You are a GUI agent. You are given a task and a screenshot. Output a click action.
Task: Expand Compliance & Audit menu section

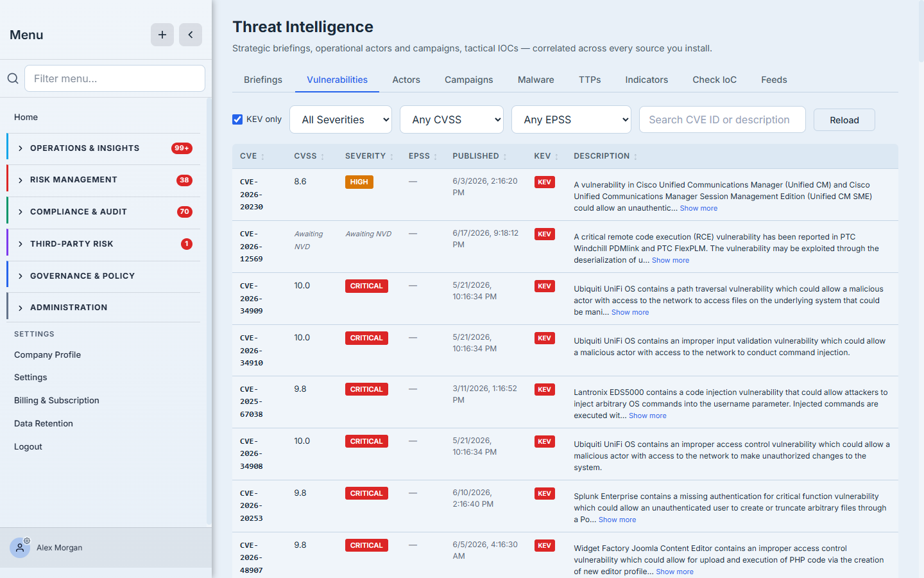(x=103, y=212)
